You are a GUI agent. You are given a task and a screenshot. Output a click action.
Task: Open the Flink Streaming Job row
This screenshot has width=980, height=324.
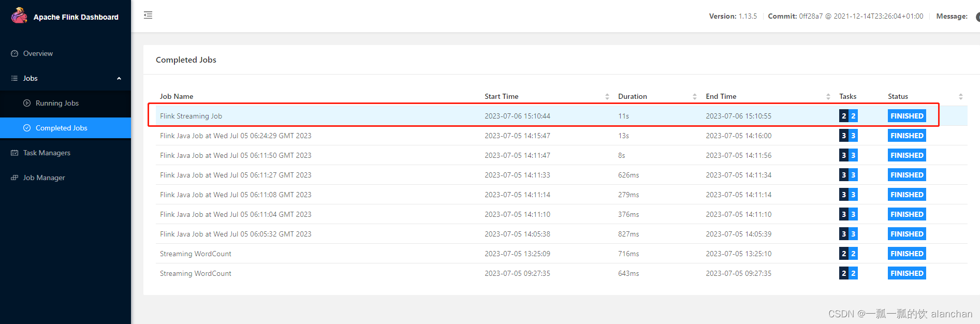[x=561, y=116]
